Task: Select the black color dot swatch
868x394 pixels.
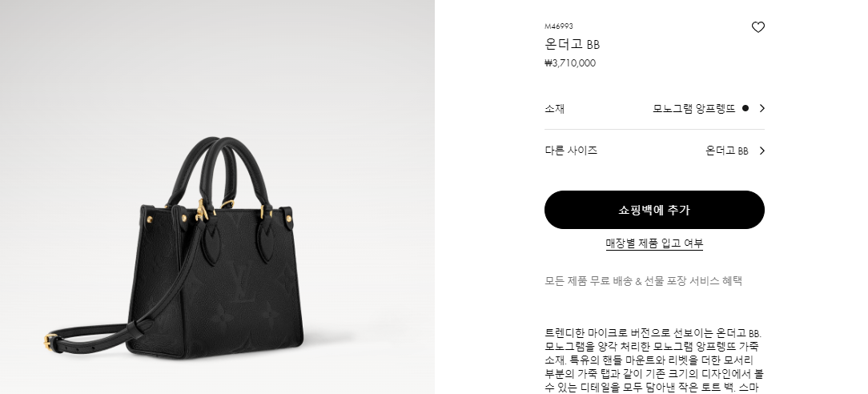Action: 745,108
